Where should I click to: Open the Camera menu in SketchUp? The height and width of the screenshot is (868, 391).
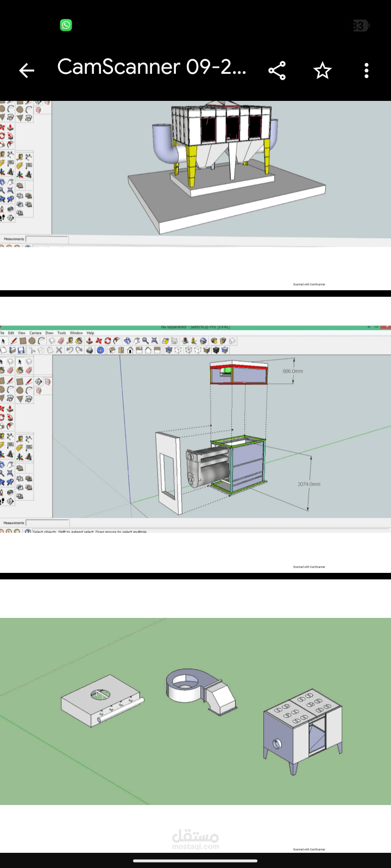click(35, 333)
